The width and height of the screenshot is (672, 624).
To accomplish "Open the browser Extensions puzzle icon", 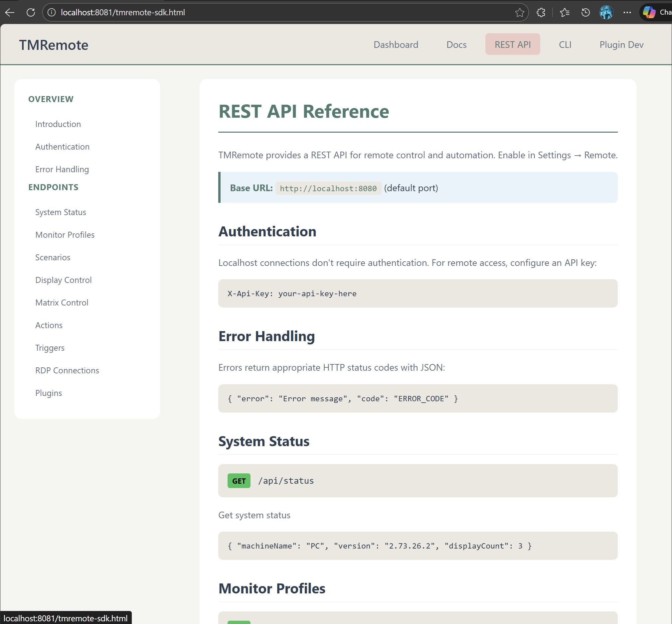I will (x=541, y=12).
